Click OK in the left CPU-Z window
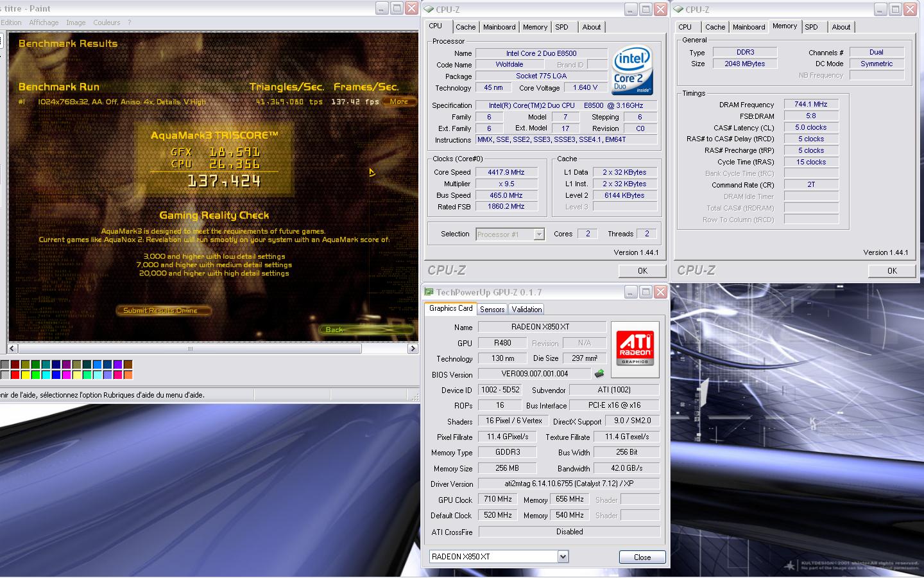The width and height of the screenshot is (924, 578). click(642, 271)
